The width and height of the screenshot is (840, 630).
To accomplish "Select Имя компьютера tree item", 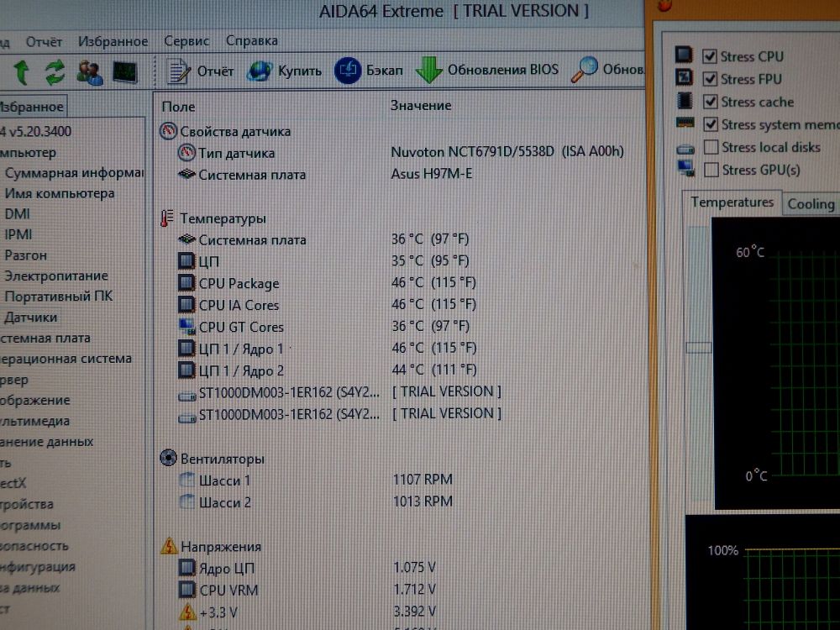I will tap(60, 193).
